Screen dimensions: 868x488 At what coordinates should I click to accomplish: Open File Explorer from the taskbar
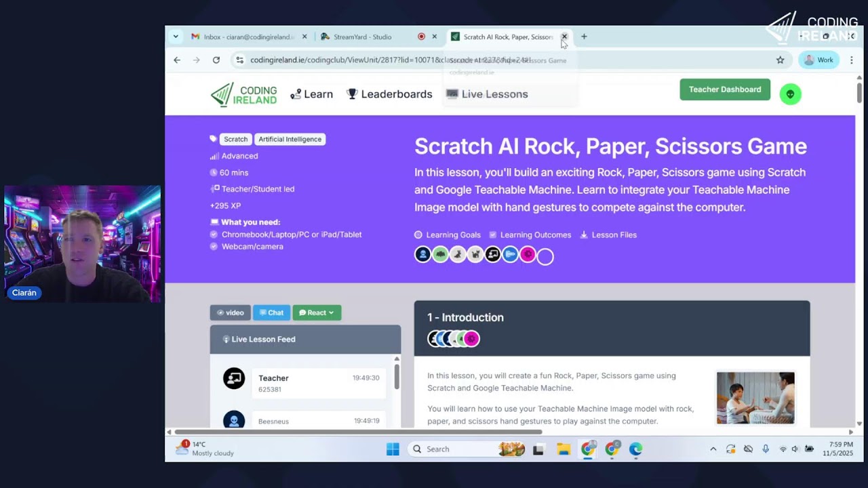(x=564, y=449)
